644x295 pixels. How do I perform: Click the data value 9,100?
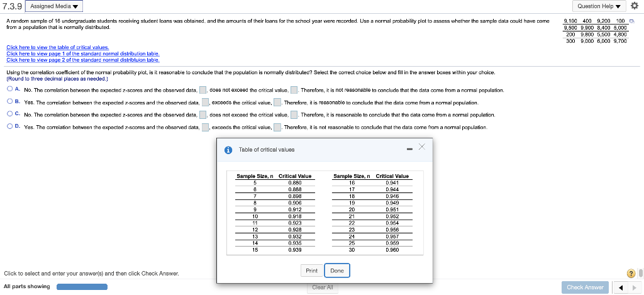[570, 21]
